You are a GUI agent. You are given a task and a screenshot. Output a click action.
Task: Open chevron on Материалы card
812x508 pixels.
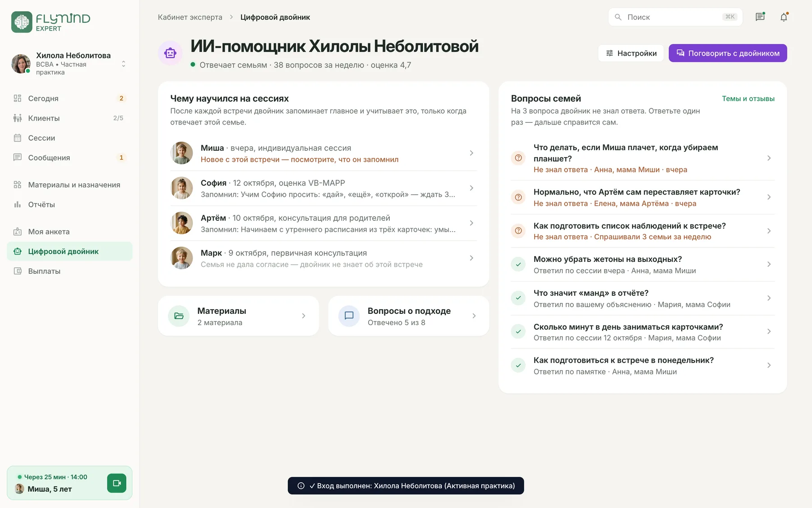[x=304, y=316]
